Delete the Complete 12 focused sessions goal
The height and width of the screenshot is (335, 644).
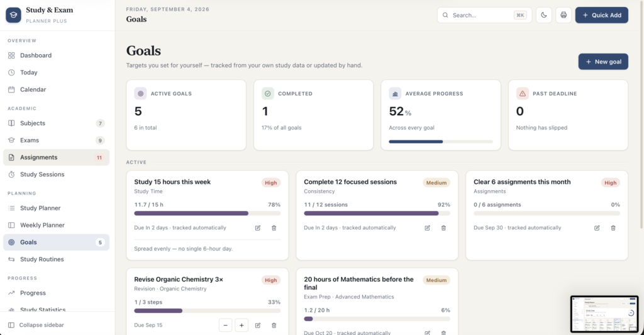(x=443, y=228)
